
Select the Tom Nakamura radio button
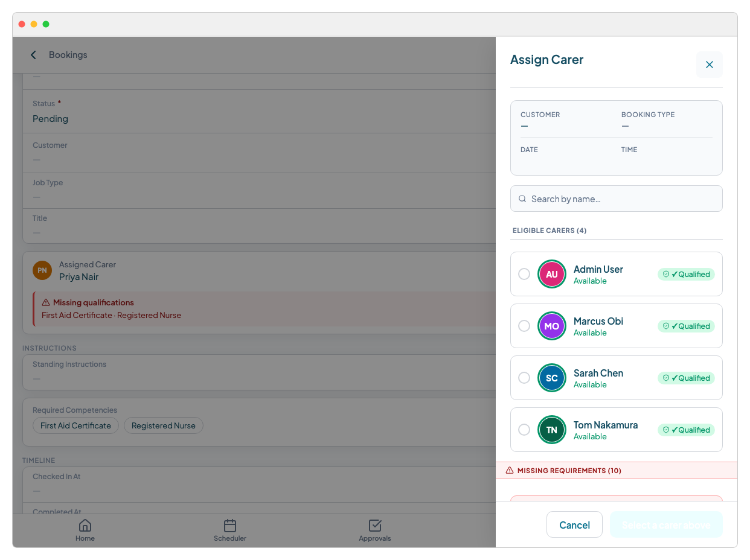(x=524, y=430)
